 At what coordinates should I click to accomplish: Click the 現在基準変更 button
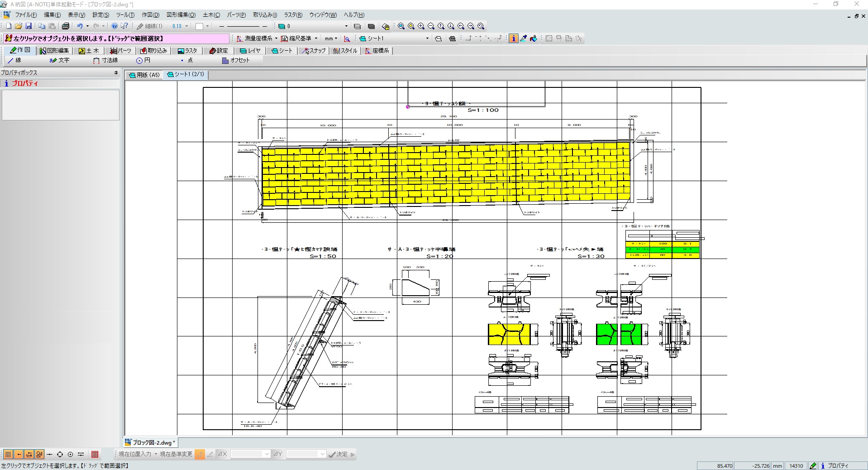(176, 454)
